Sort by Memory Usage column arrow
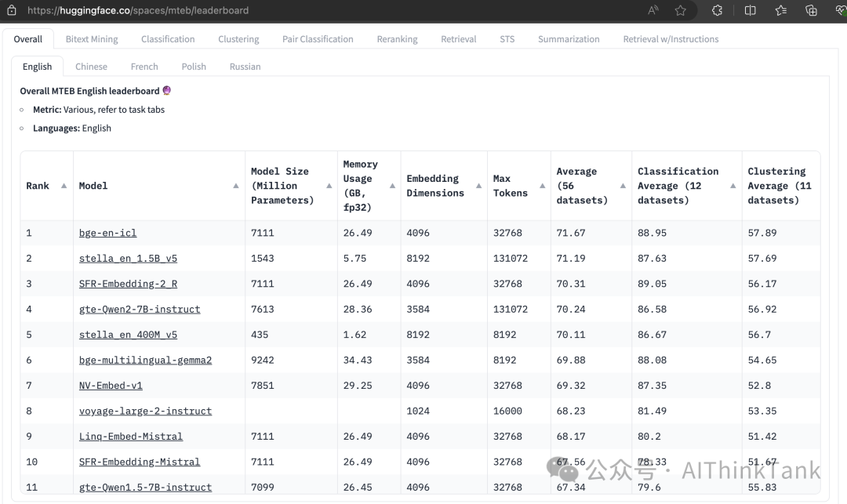Image resolution: width=847 pixels, height=504 pixels. click(x=392, y=186)
